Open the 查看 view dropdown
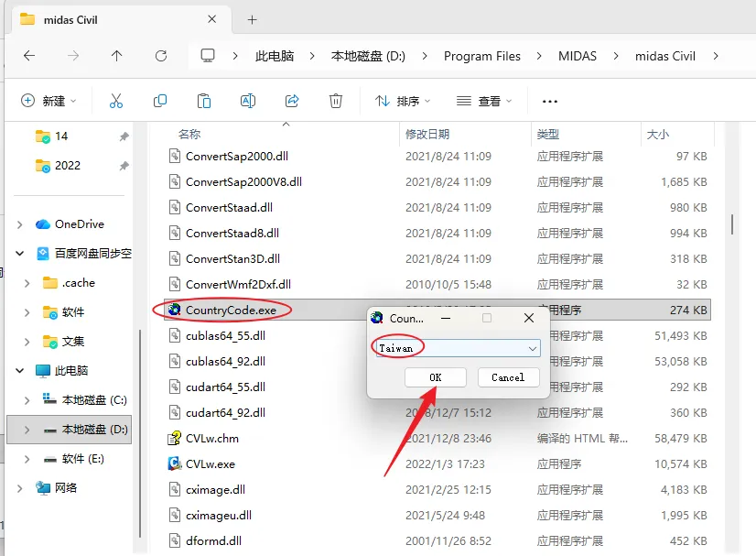Viewport: 756px width, 556px height. (484, 101)
